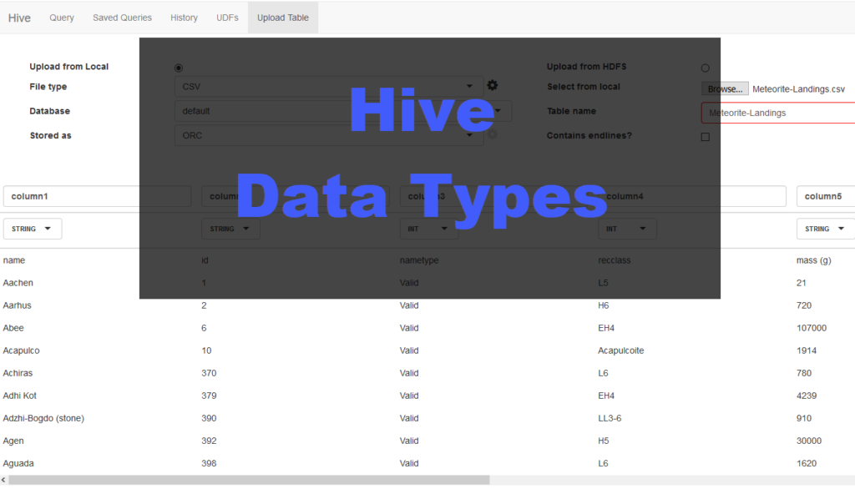855x504 pixels.
Task: Enable the Contains endlines checkbox
Action: (x=705, y=137)
